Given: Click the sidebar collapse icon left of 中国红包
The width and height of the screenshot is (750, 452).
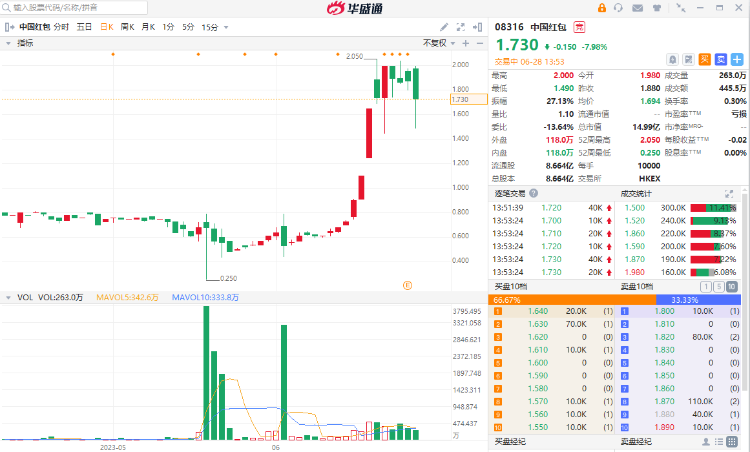Looking at the screenshot, I should (9, 27).
